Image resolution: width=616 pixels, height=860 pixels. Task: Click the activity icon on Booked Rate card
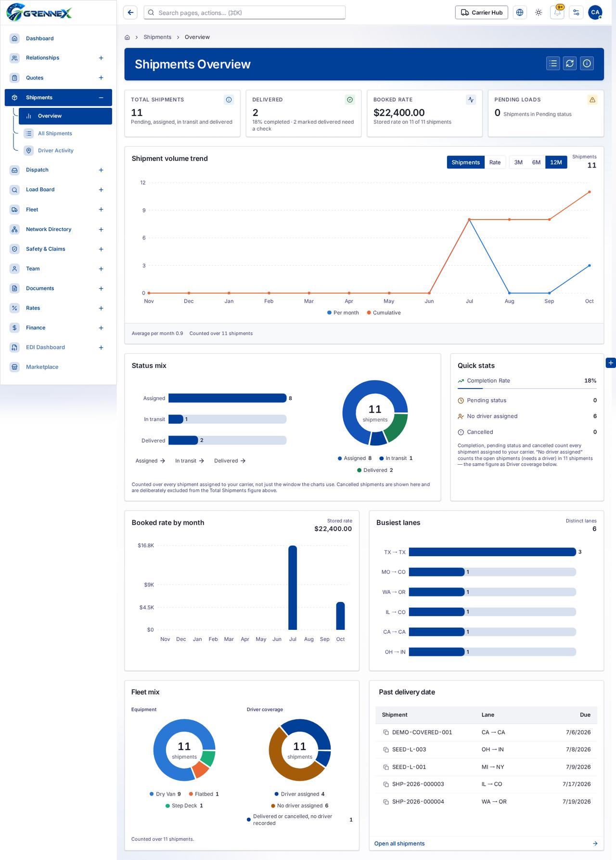click(x=471, y=100)
